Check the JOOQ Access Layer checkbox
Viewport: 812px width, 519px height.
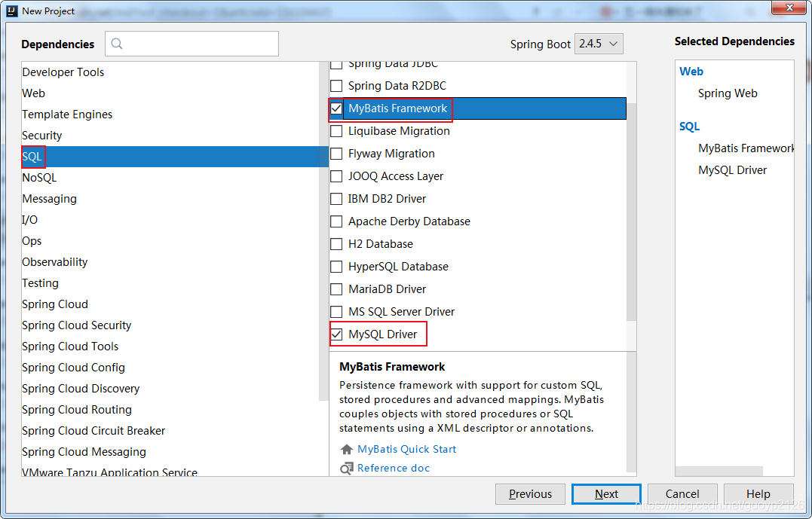pyautogui.click(x=336, y=176)
